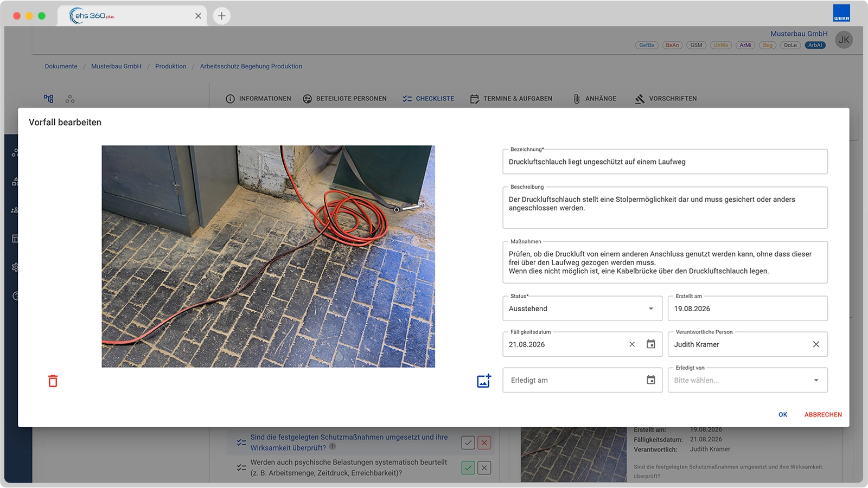The image size is (868, 488).
Task: Click the Erstellt am date field
Action: click(x=748, y=309)
